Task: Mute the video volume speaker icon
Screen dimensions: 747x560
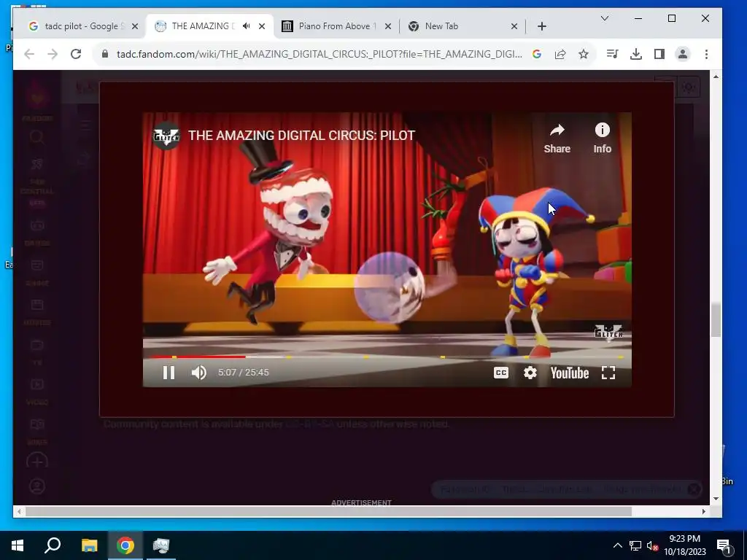Action: tap(198, 373)
